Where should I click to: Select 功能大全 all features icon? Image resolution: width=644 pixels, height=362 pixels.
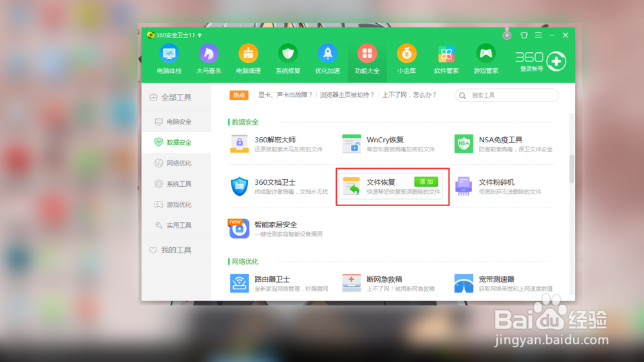pyautogui.click(x=367, y=54)
